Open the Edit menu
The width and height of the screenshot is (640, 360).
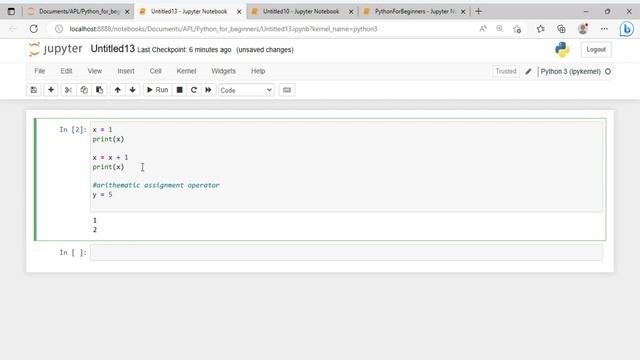click(66, 71)
